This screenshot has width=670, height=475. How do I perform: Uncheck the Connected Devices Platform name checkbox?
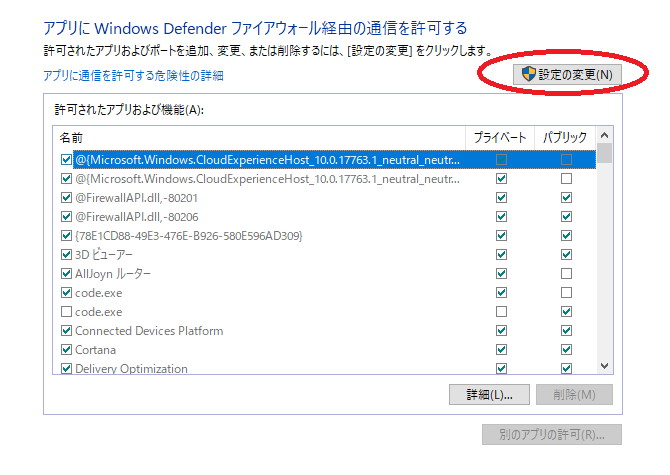tap(66, 331)
